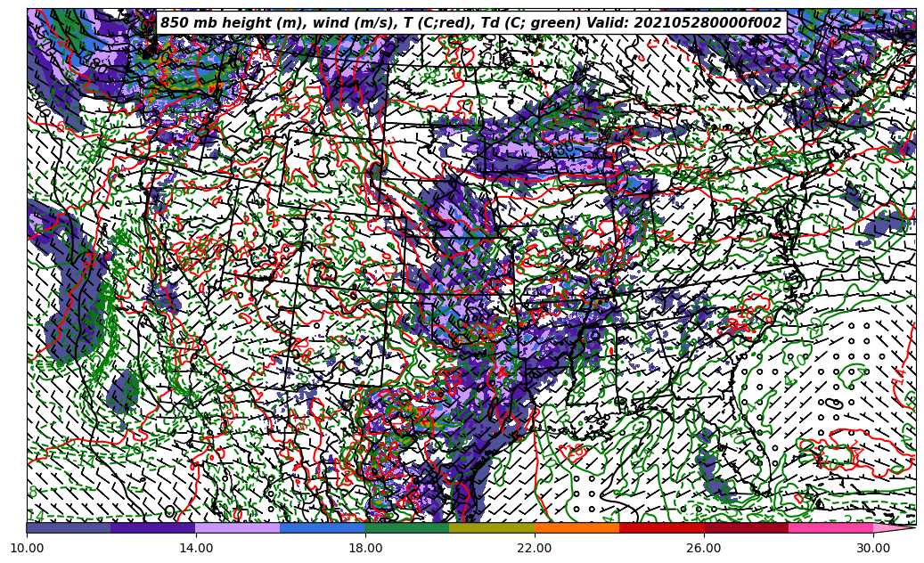Click the lavender 14–16 colorbar segment

(x=238, y=527)
